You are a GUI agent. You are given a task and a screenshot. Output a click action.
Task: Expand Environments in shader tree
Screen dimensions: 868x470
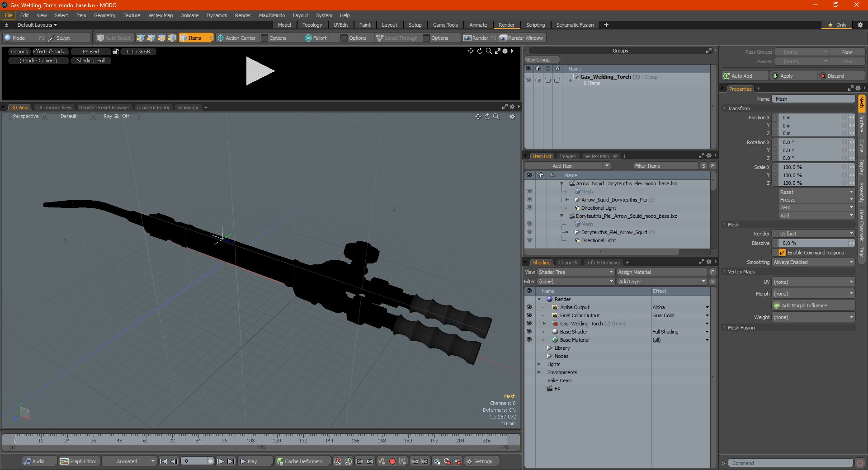point(539,372)
